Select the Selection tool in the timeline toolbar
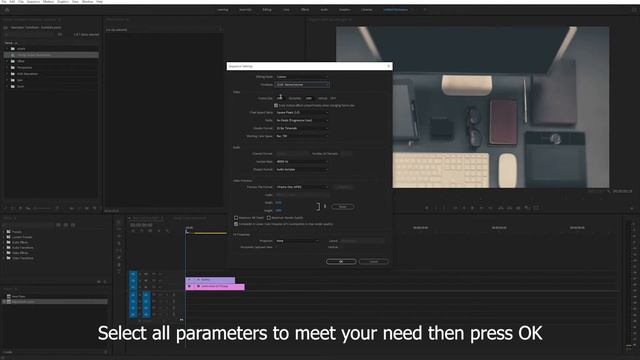Viewport: 640px width, 360px height. point(119,222)
